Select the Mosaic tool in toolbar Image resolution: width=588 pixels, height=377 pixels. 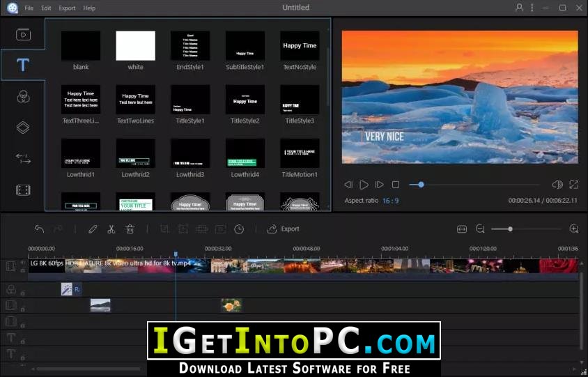(x=202, y=229)
